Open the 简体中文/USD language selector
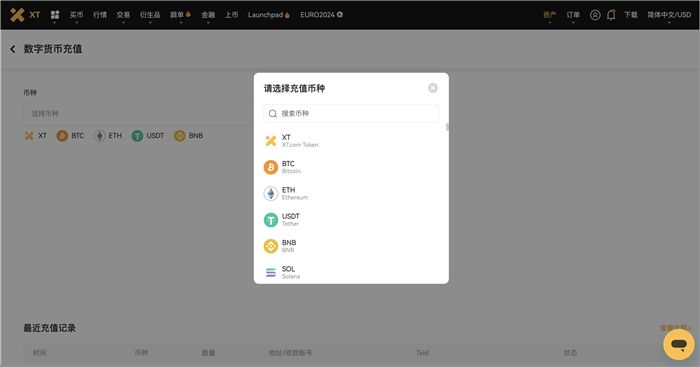The height and width of the screenshot is (367, 700). [669, 15]
